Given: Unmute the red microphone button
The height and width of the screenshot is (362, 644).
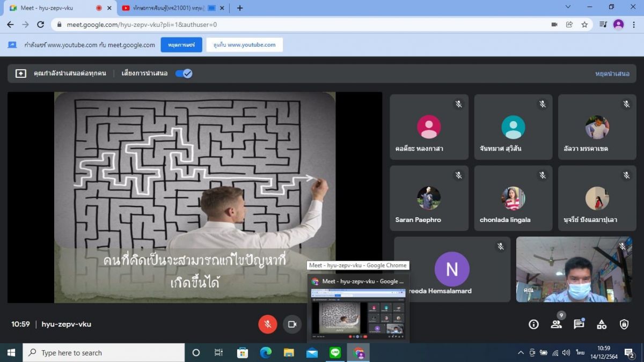Looking at the screenshot, I should coord(267,324).
